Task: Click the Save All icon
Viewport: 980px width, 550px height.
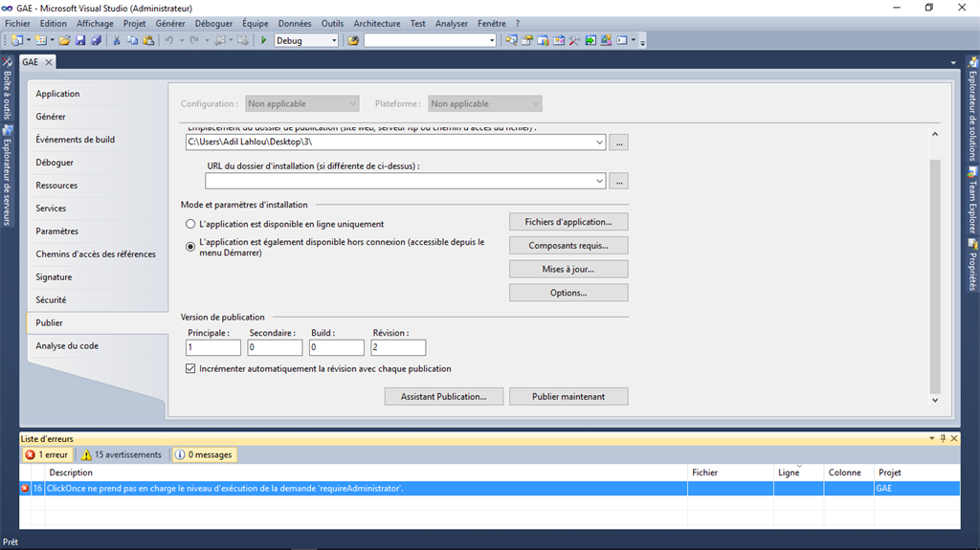Action: [x=97, y=40]
